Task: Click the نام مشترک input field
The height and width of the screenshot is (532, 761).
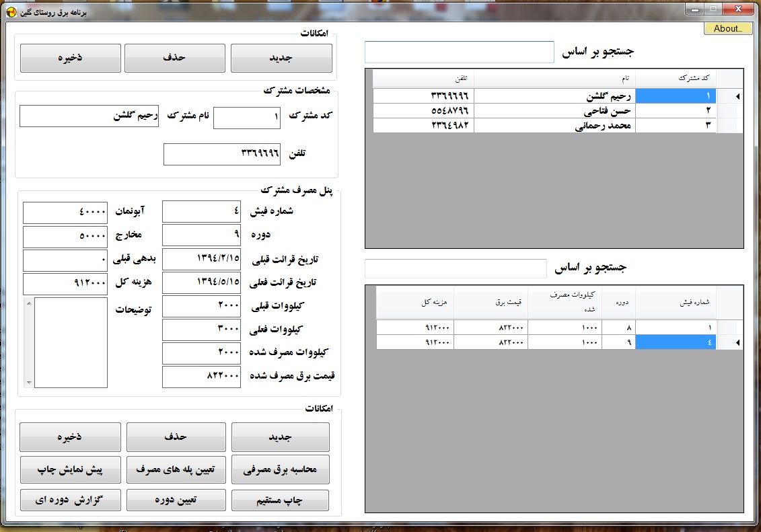Action: 89,116
